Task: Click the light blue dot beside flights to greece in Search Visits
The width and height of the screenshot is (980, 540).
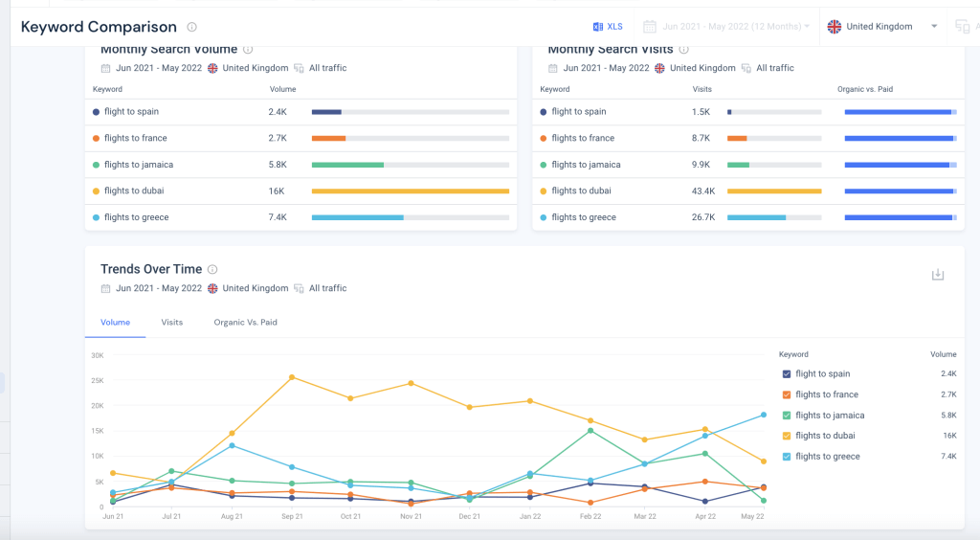Action: (x=544, y=217)
